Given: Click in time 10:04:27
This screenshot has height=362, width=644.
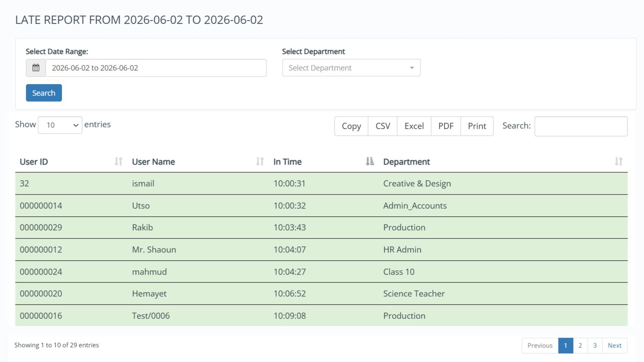Looking at the screenshot, I should tap(289, 272).
